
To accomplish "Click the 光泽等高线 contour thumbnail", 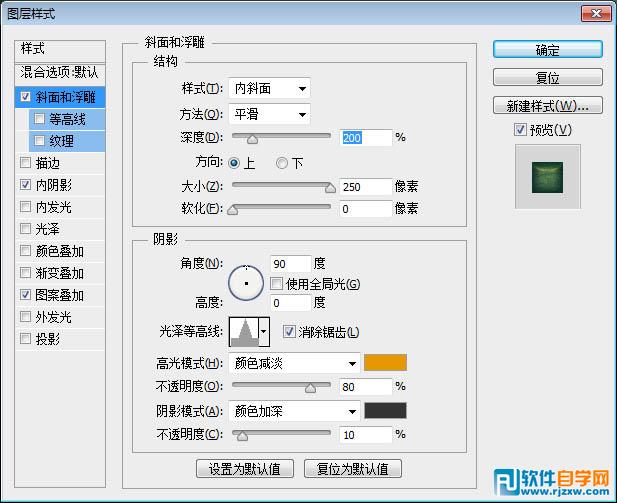I will [x=244, y=332].
